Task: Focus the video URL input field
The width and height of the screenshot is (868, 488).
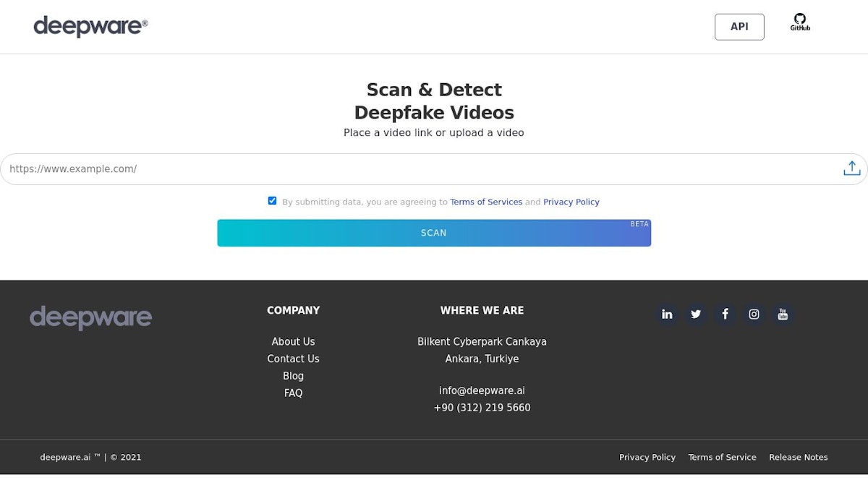Action: [420, 169]
